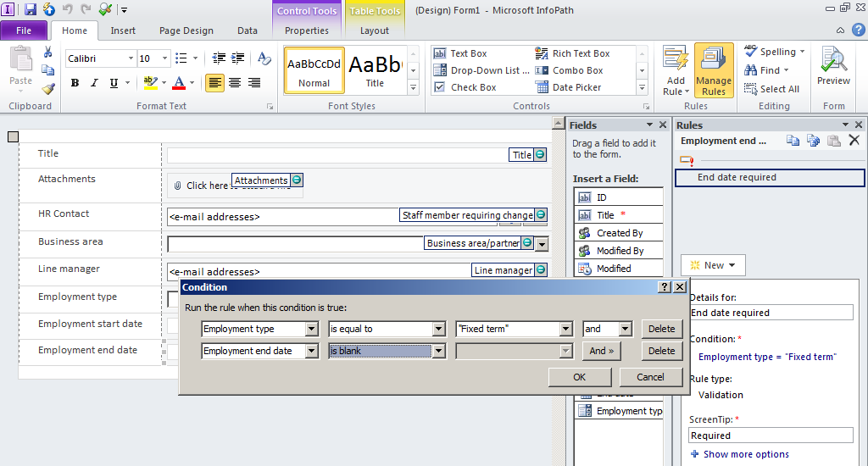Screen dimensions: 868x466
Task: Insert a Drop-Down List control
Action: tap(481, 70)
